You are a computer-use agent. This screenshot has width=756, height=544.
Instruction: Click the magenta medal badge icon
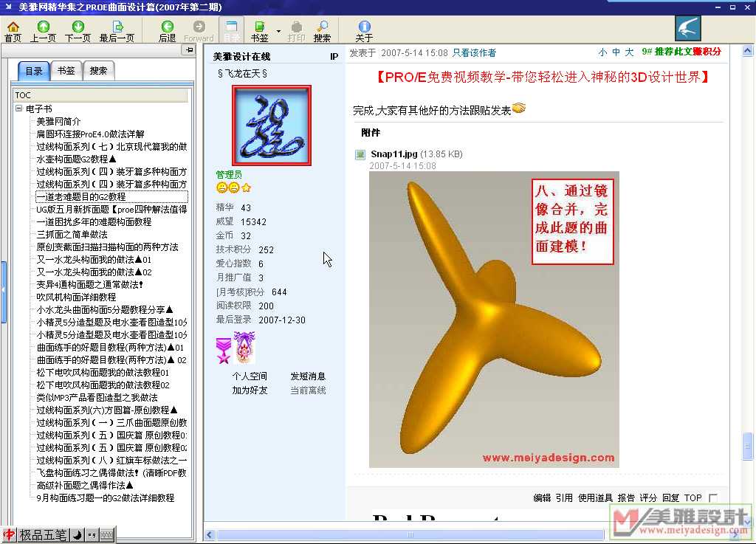tap(223, 351)
